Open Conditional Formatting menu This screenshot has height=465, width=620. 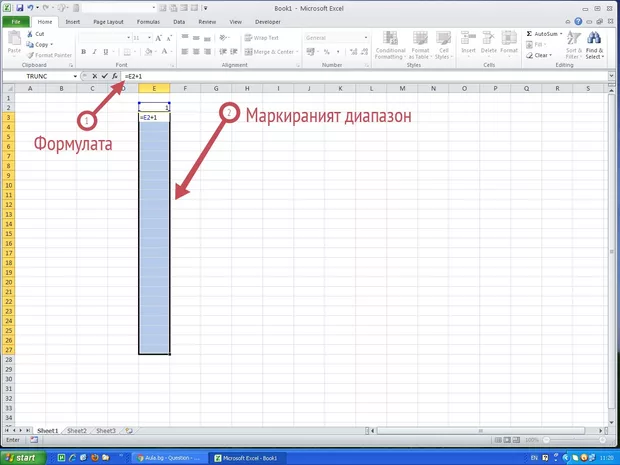coord(390,45)
